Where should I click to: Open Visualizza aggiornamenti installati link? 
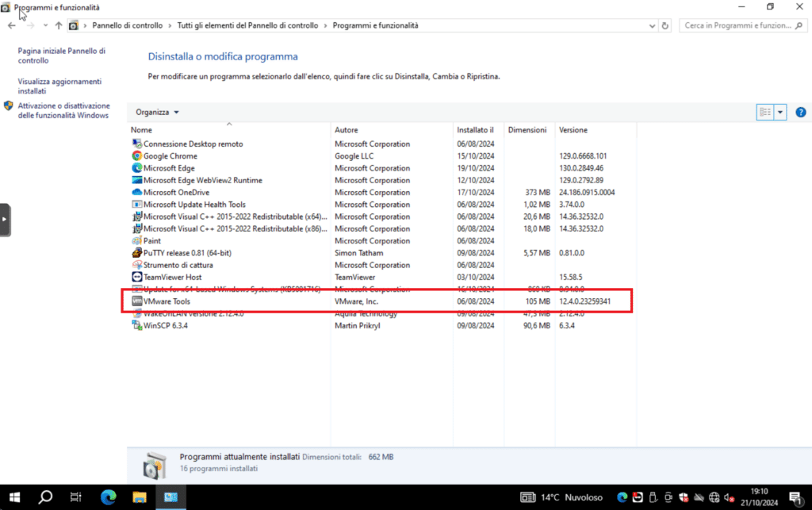59,86
